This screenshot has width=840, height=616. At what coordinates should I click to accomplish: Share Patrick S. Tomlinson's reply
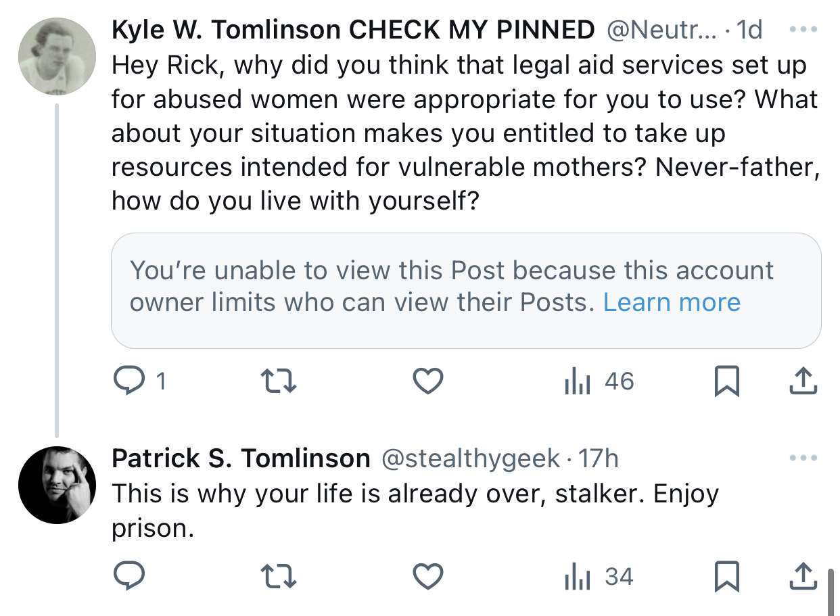tap(803, 577)
